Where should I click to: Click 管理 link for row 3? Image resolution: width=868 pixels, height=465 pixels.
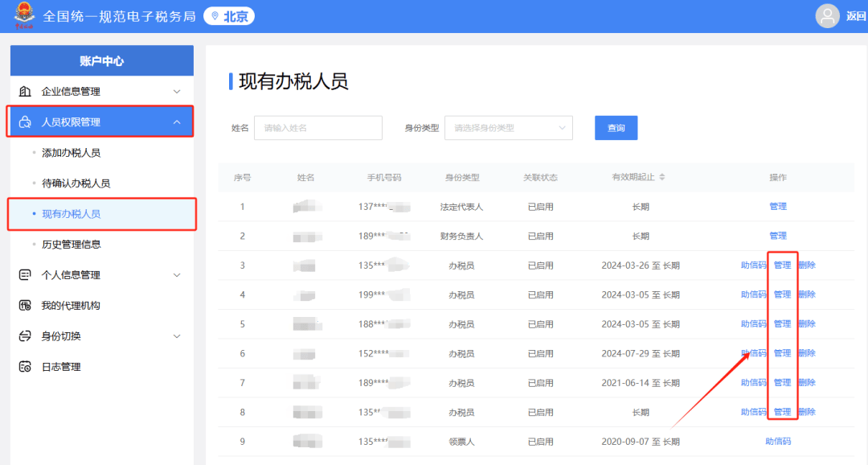click(782, 265)
